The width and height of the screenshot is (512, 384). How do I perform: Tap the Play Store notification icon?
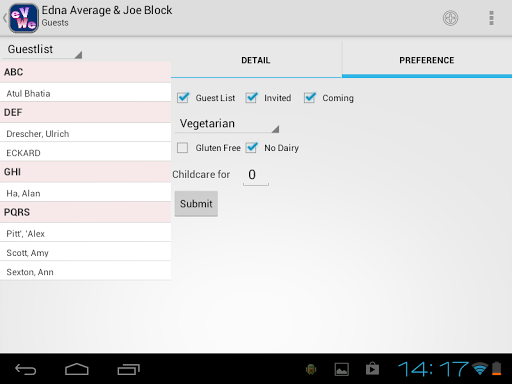(372, 369)
